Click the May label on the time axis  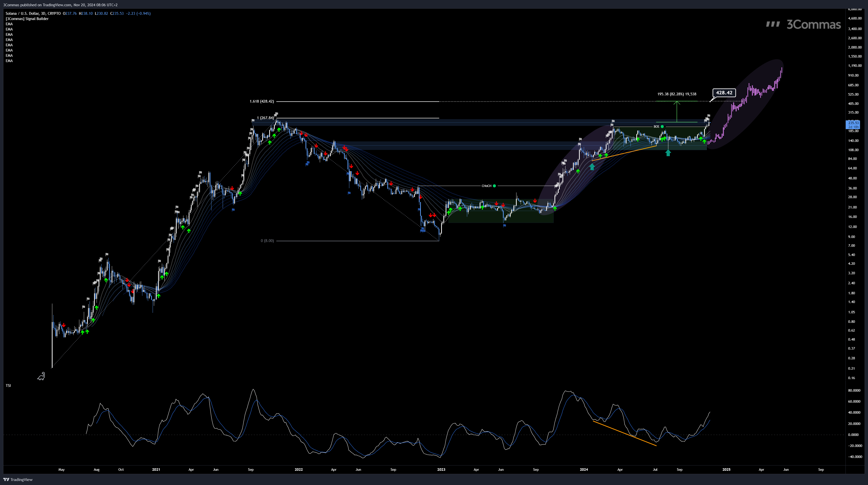click(x=61, y=469)
